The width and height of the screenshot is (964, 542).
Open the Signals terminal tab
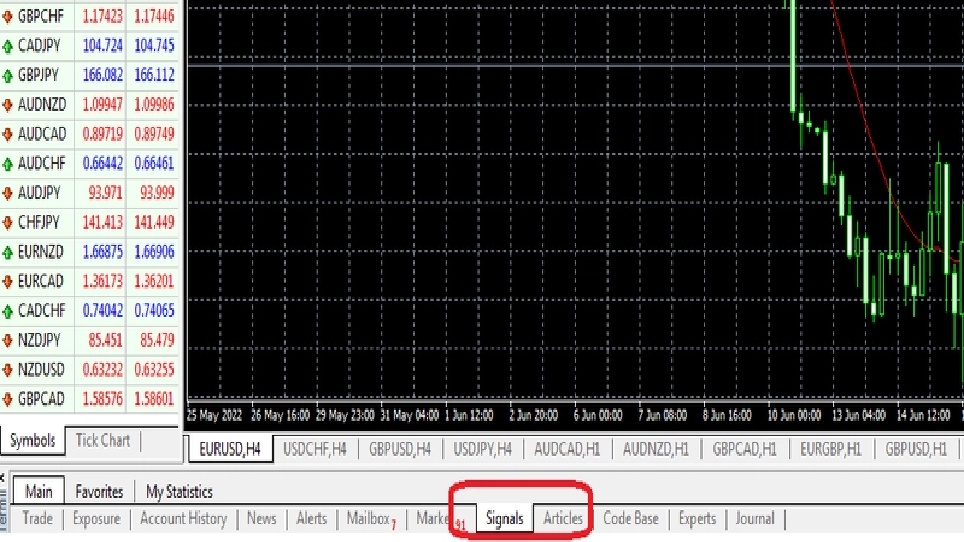coord(504,519)
